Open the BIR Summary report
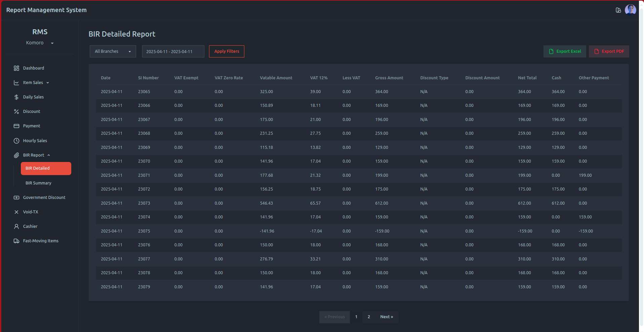644x332 pixels. click(38, 183)
